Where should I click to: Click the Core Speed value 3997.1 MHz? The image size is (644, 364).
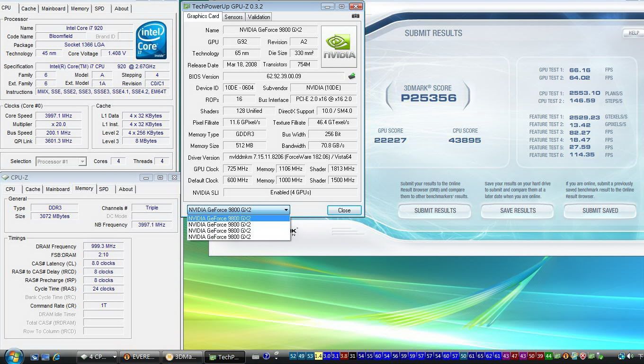tap(58, 116)
